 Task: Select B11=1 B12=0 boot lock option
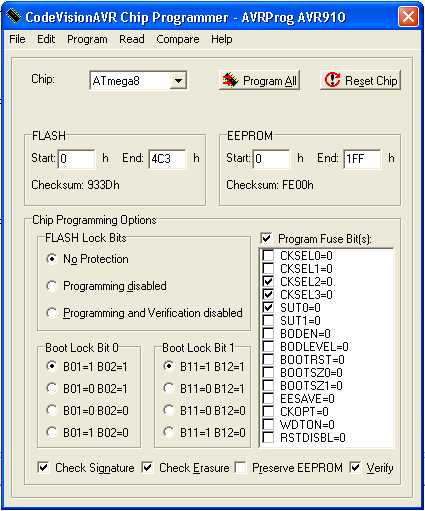point(169,432)
